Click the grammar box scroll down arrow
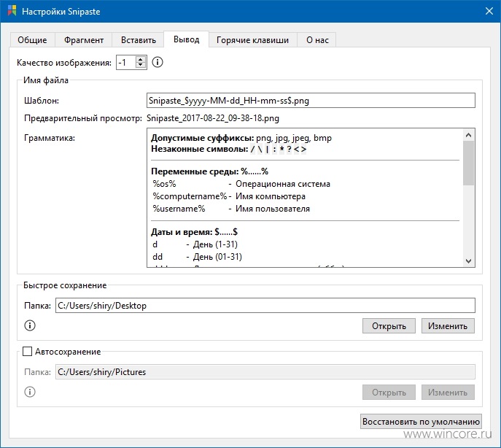The width and height of the screenshot is (501, 448). (468, 261)
